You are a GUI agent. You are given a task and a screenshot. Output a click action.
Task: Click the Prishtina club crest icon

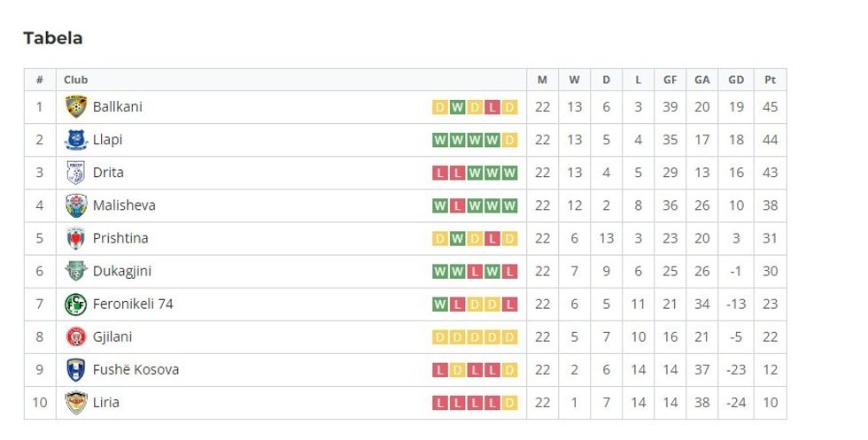click(x=76, y=238)
